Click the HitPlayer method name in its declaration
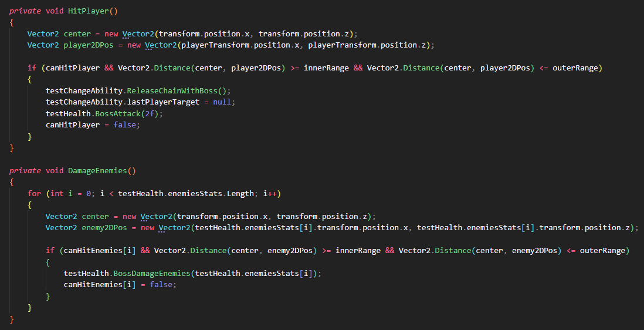Screen dimensions: 644x330 tap(89, 11)
